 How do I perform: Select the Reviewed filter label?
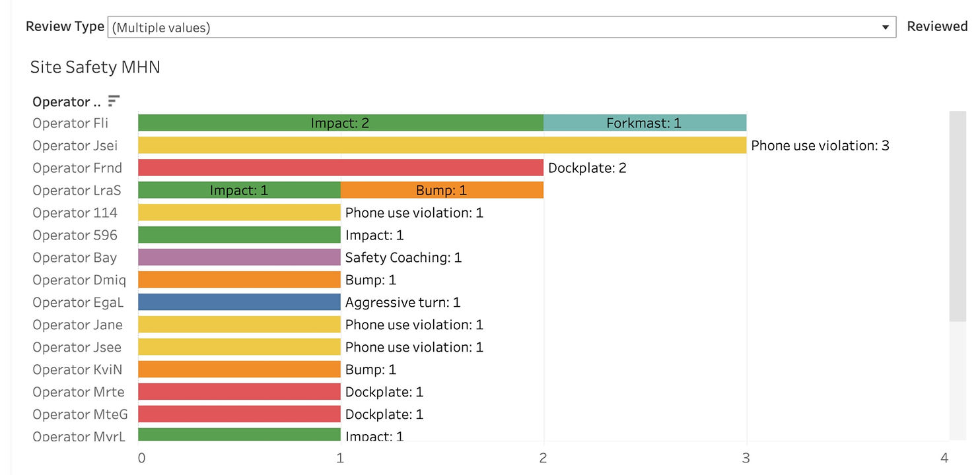coord(936,26)
